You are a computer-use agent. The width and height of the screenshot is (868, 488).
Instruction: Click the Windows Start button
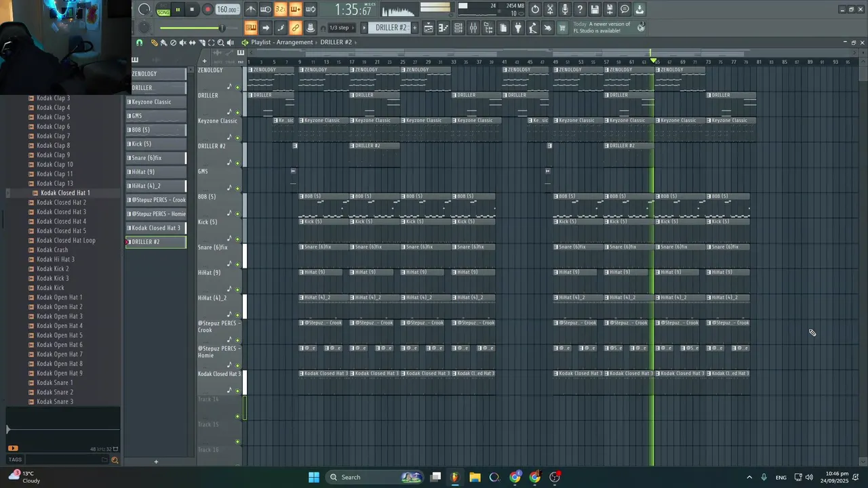click(314, 477)
